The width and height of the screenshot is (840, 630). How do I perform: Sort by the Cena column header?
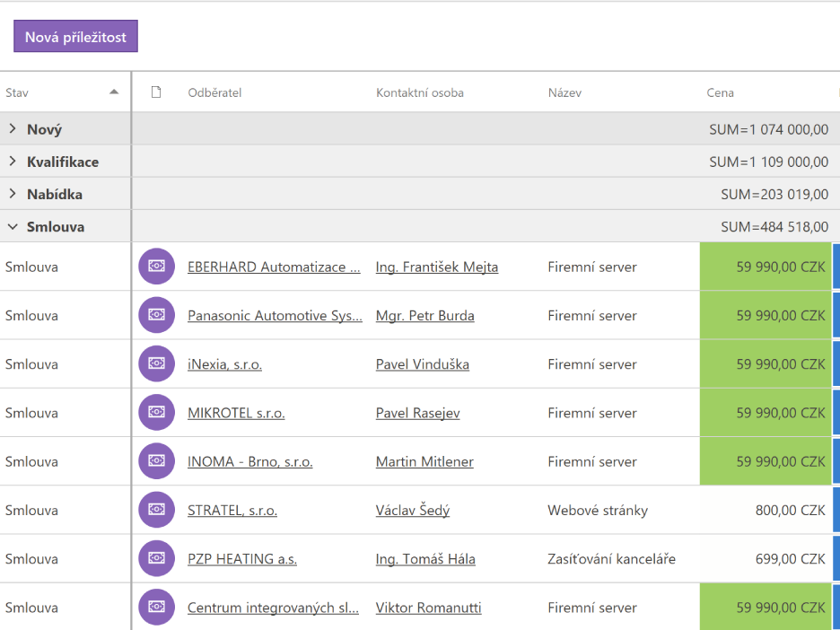(720, 92)
